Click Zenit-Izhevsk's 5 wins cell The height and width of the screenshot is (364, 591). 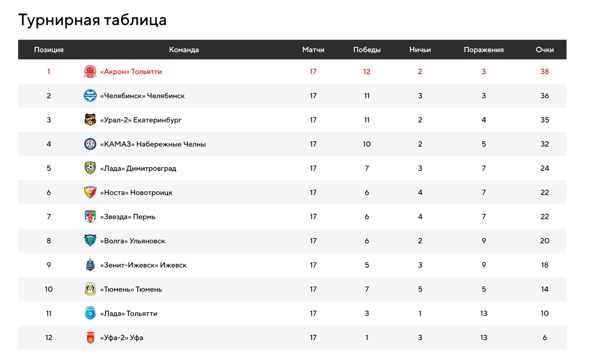(367, 265)
